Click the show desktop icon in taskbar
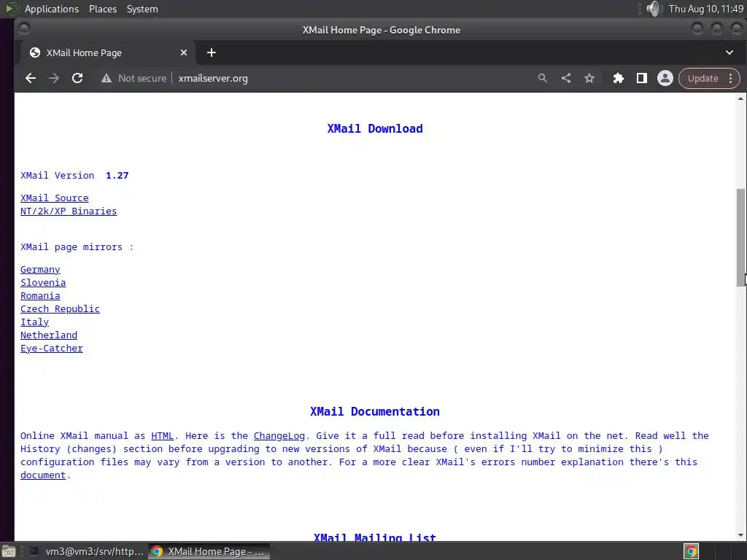 click(x=9, y=551)
